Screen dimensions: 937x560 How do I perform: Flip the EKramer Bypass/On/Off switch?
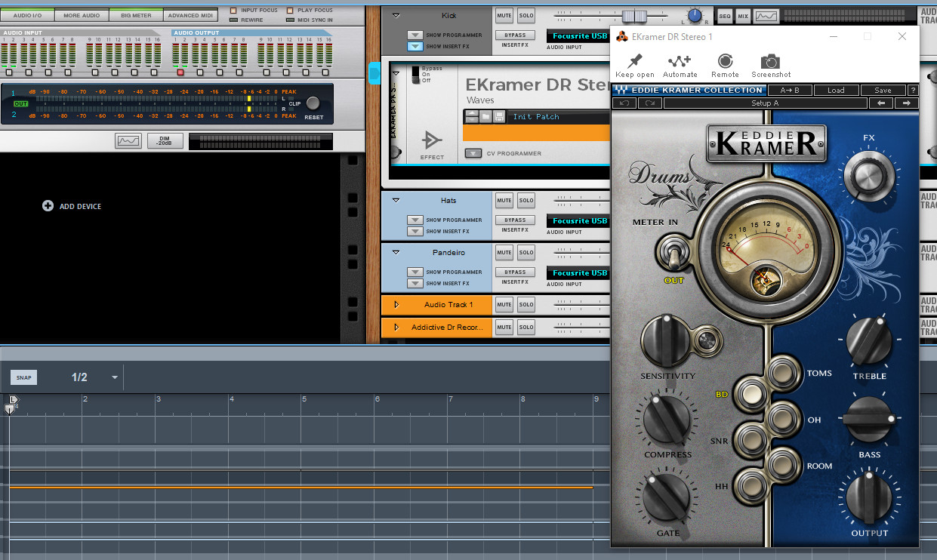(415, 74)
